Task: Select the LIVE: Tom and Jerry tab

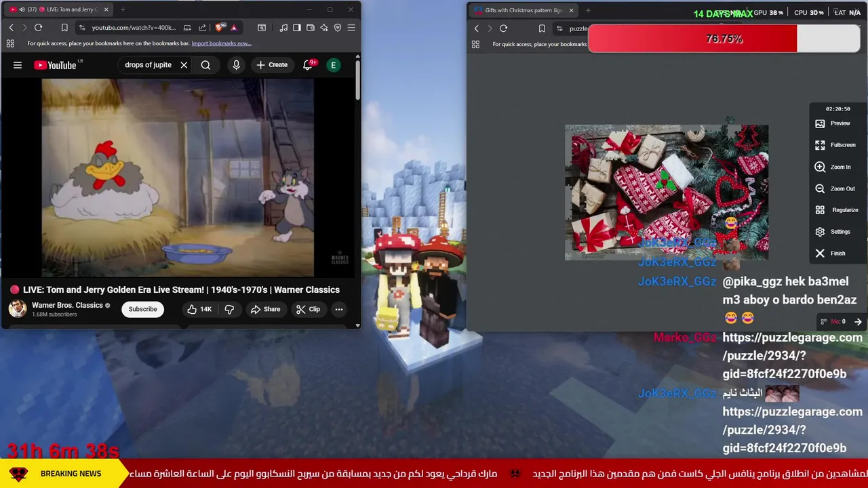Action: [x=58, y=9]
